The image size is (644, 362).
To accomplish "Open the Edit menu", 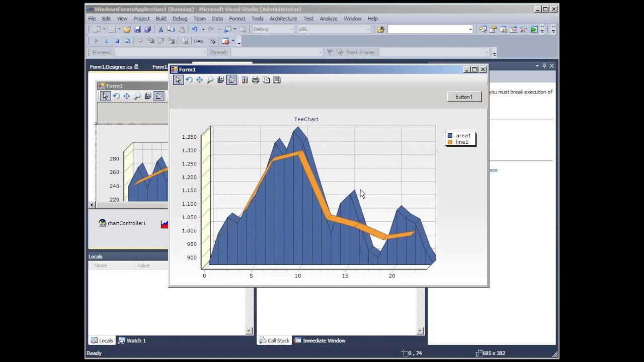I will (x=107, y=19).
